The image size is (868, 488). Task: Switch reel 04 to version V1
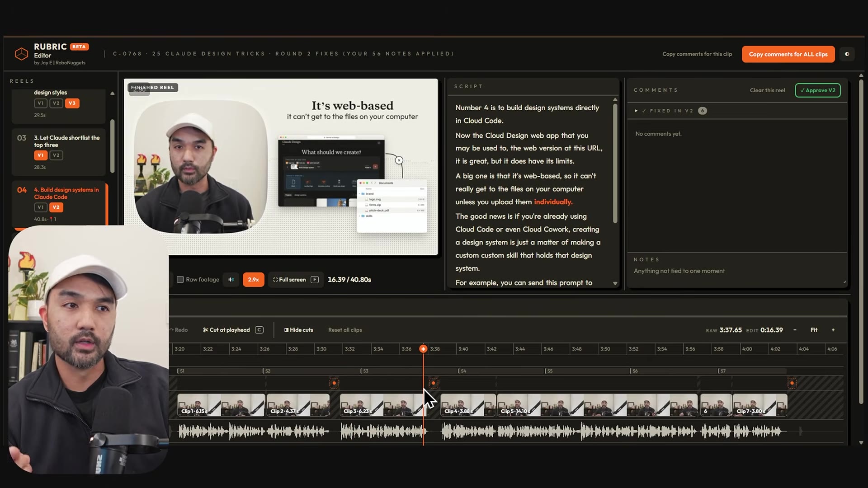click(41, 207)
